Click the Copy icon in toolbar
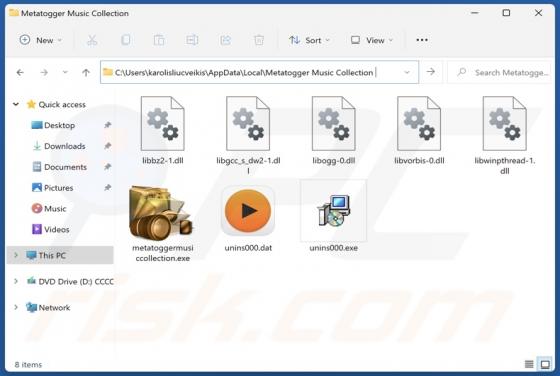 (126, 40)
